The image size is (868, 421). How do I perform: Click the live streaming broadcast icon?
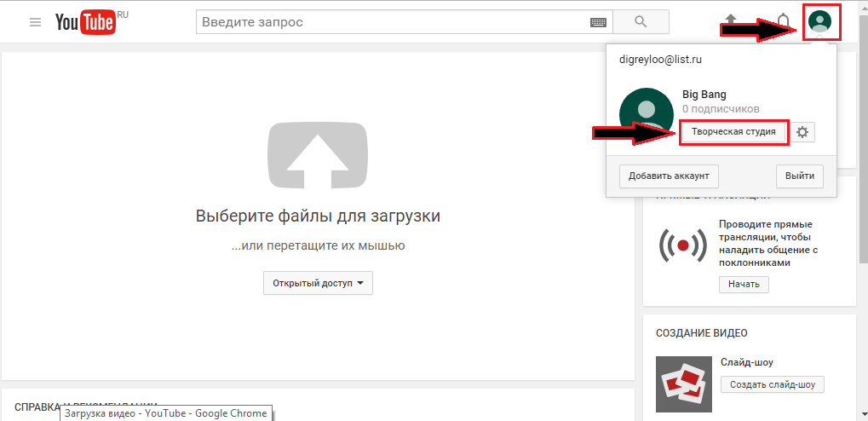[x=683, y=244]
